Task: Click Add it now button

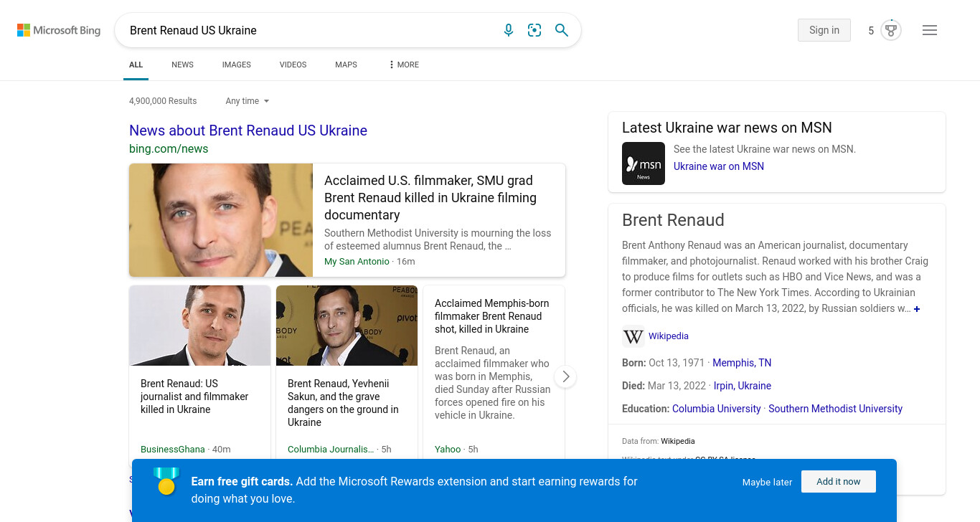Action: 839,482
